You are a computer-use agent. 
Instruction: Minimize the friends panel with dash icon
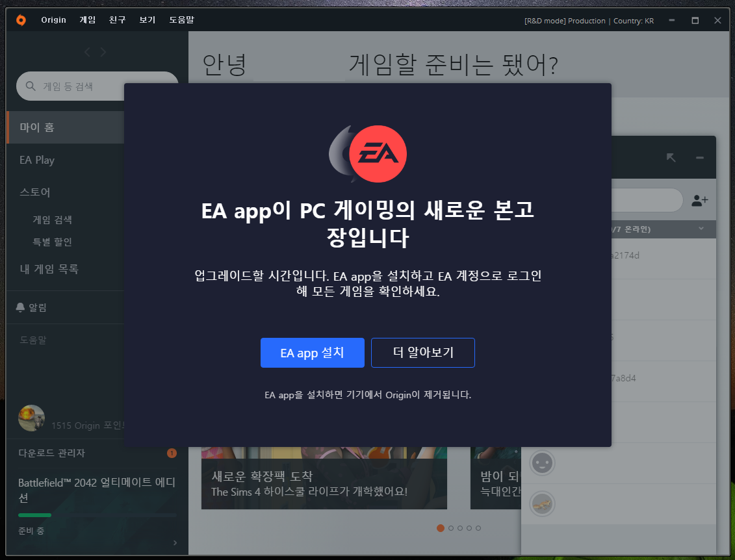coord(699,157)
